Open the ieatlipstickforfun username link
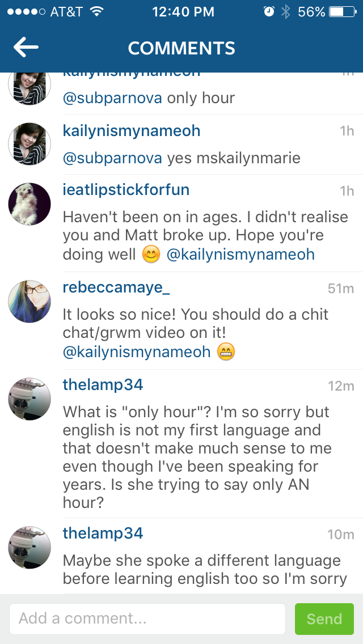The height and width of the screenshot is (644, 363). click(126, 190)
